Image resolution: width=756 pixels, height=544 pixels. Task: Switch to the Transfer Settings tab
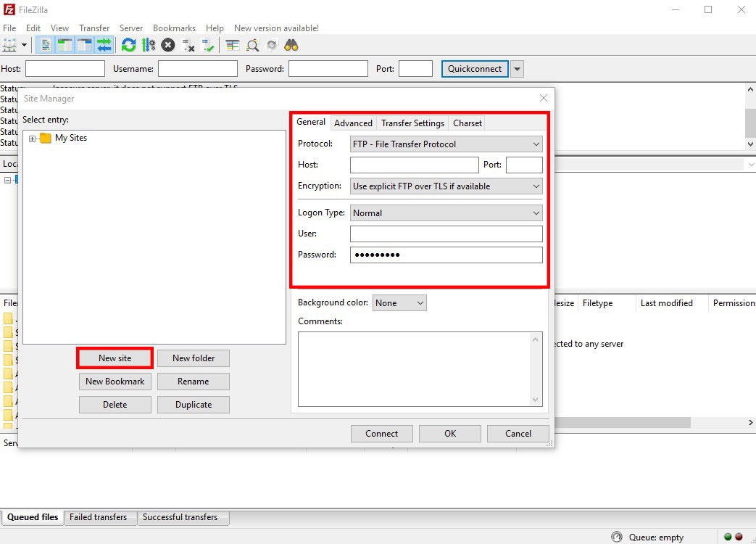pos(412,123)
